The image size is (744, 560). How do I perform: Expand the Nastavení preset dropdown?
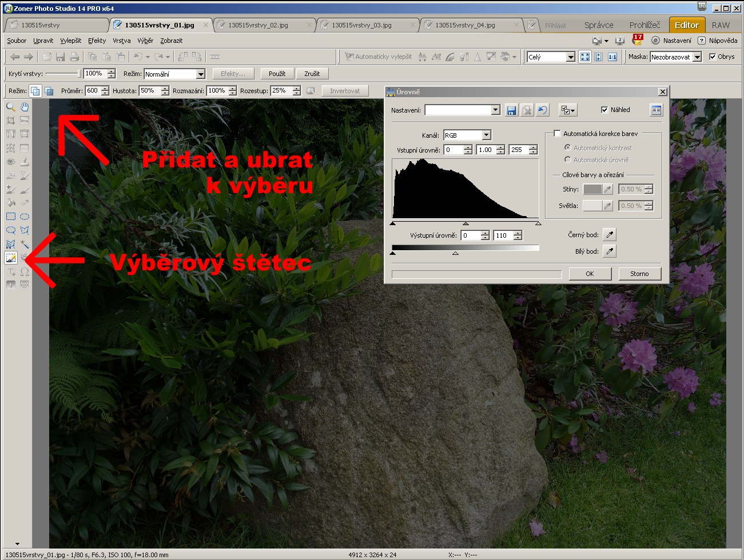coord(495,110)
